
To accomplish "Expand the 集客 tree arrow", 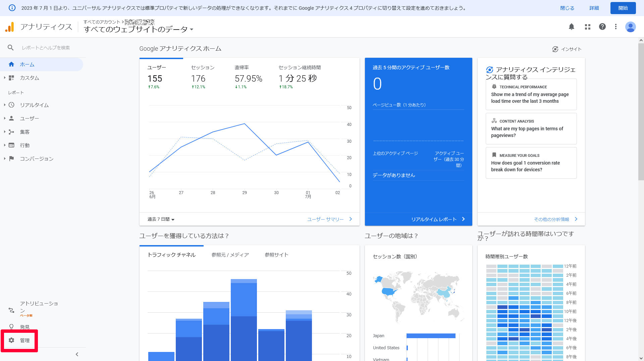I will point(5,132).
